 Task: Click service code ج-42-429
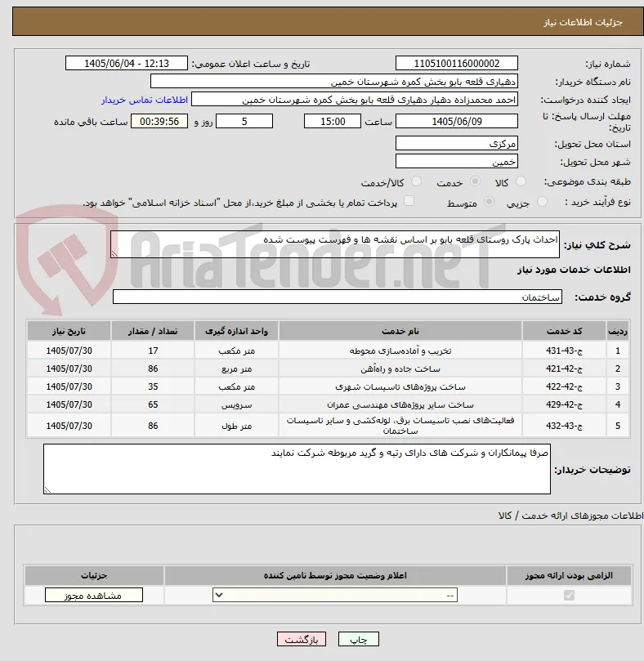tap(564, 404)
